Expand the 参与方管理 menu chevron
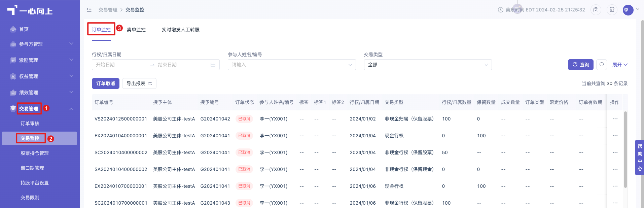644x208 pixels. click(71, 44)
